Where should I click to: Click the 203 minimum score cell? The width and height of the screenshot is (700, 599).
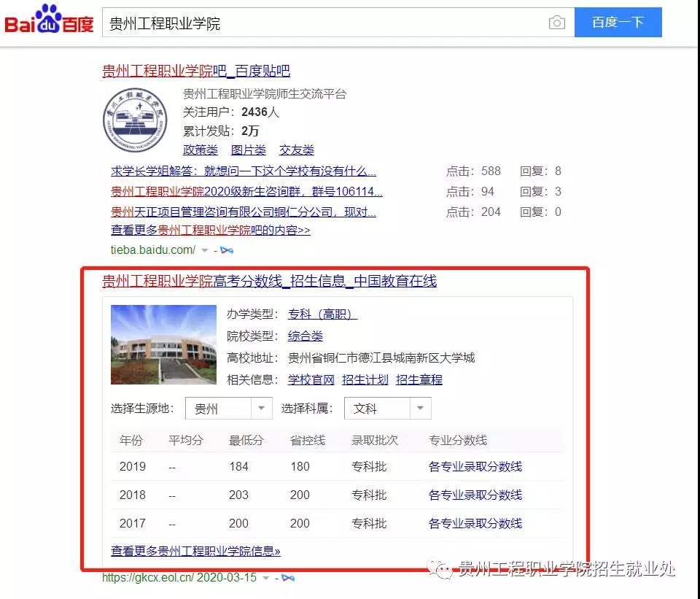(x=238, y=495)
